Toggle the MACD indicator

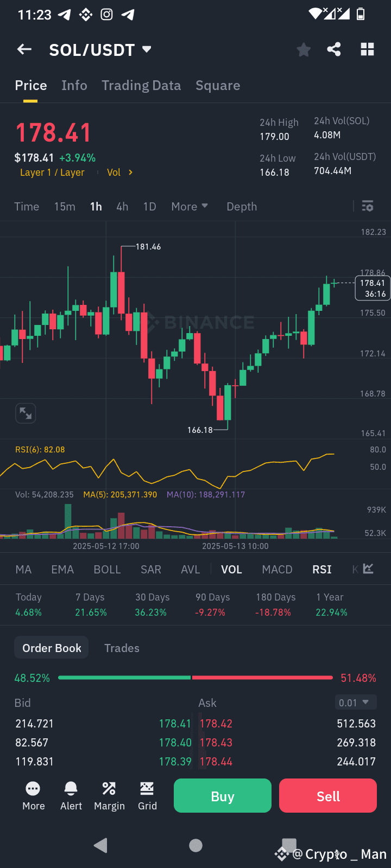277,570
